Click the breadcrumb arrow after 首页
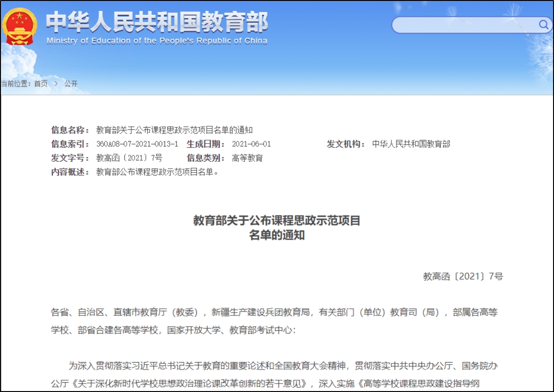Screen dimensions: 554x392 point(56,84)
